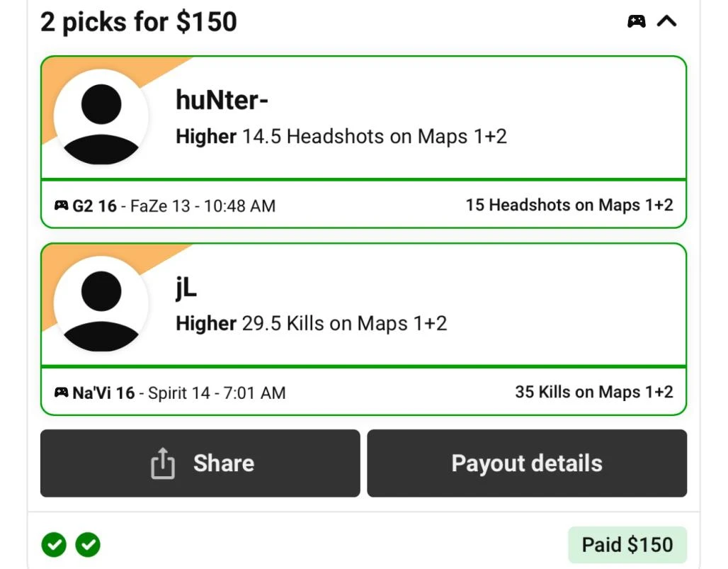
Task: Click the 2 picks for $150 title
Action: click(x=139, y=22)
